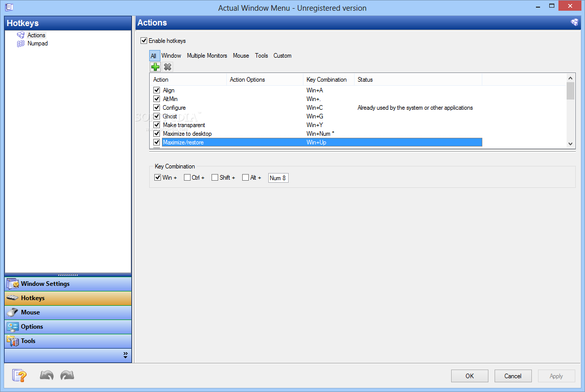The width and height of the screenshot is (585, 392).
Task: Click the green plus add hotkey icon
Action: 155,67
